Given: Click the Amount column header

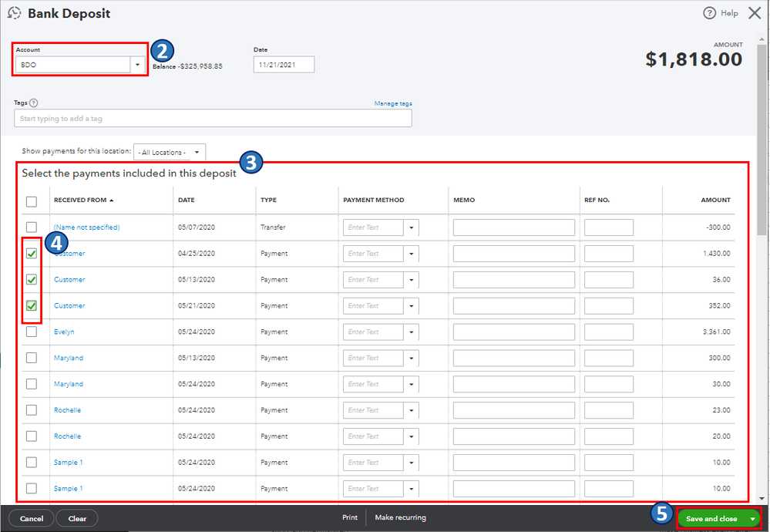Looking at the screenshot, I should [715, 200].
